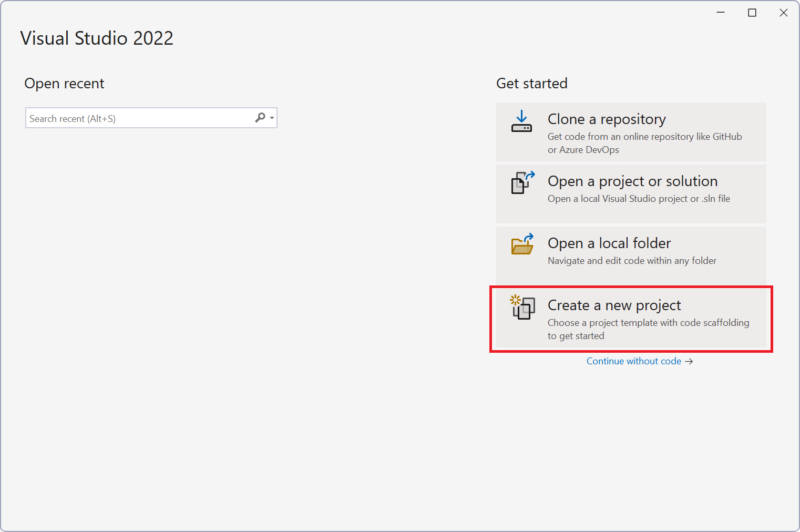The image size is (800, 532).
Task: Click the .sln file description text
Action: click(x=639, y=199)
